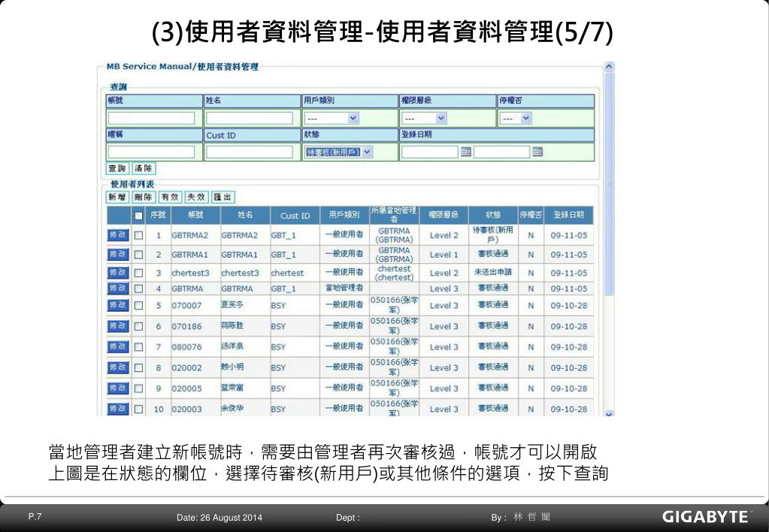Click the 查詢 search button
The width and height of the screenshot is (769, 532).
118,168
